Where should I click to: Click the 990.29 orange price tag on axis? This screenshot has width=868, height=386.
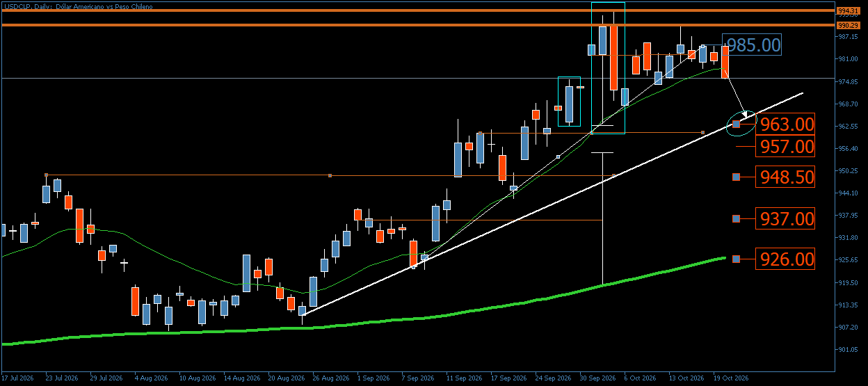[x=848, y=25]
